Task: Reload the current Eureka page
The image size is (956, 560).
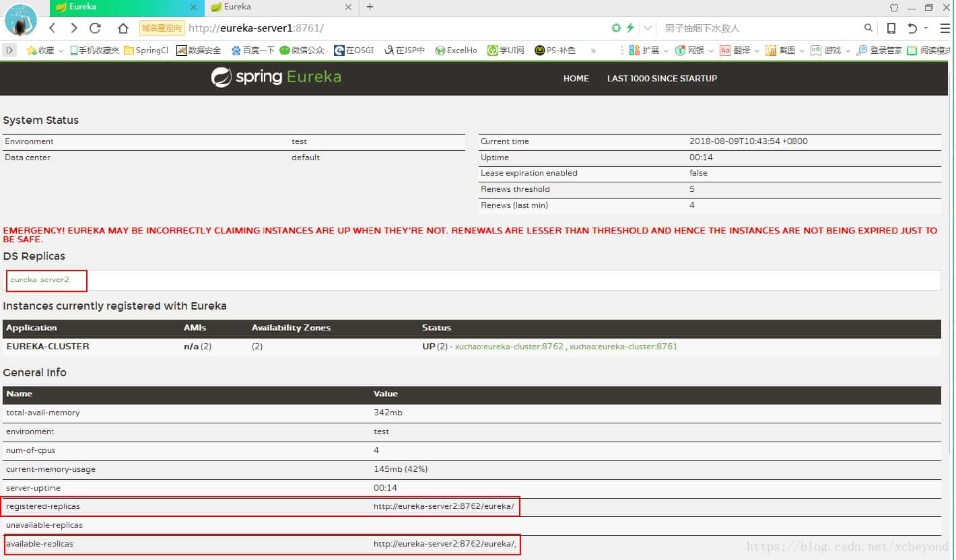Action: pos(95,28)
